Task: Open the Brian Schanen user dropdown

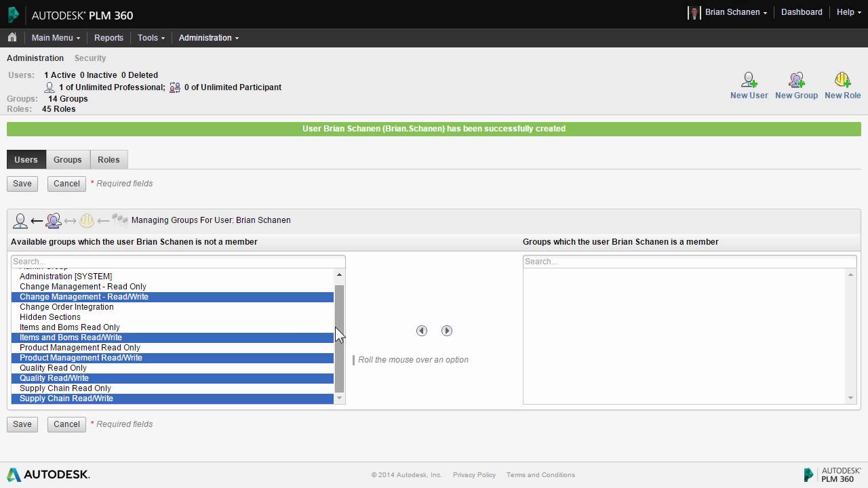Action: click(736, 12)
